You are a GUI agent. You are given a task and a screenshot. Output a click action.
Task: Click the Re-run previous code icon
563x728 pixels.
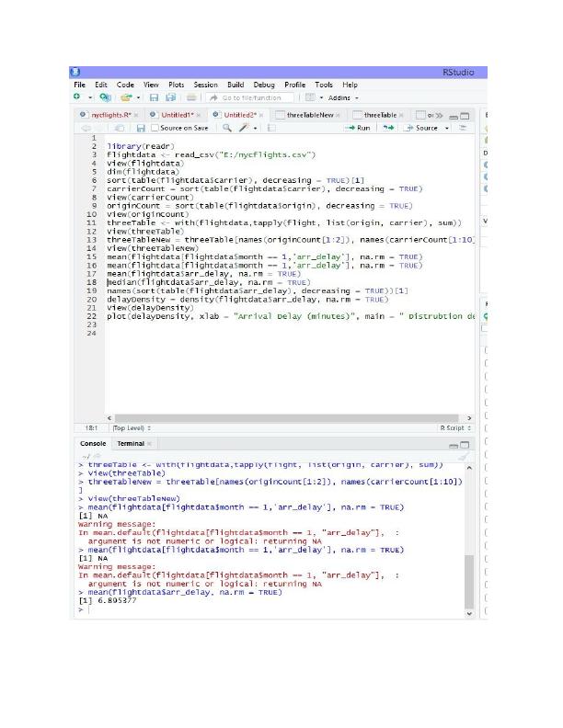(x=388, y=128)
